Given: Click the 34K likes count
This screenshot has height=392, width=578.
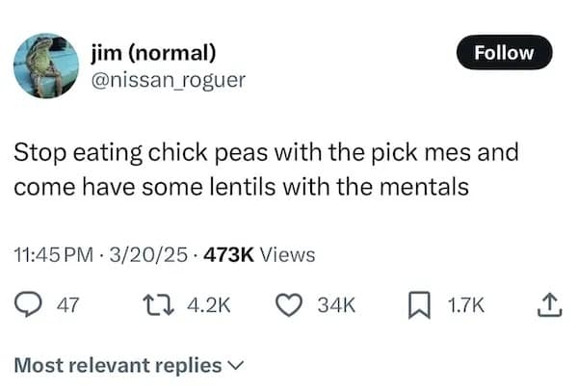Looking at the screenshot, I should pos(337,305).
